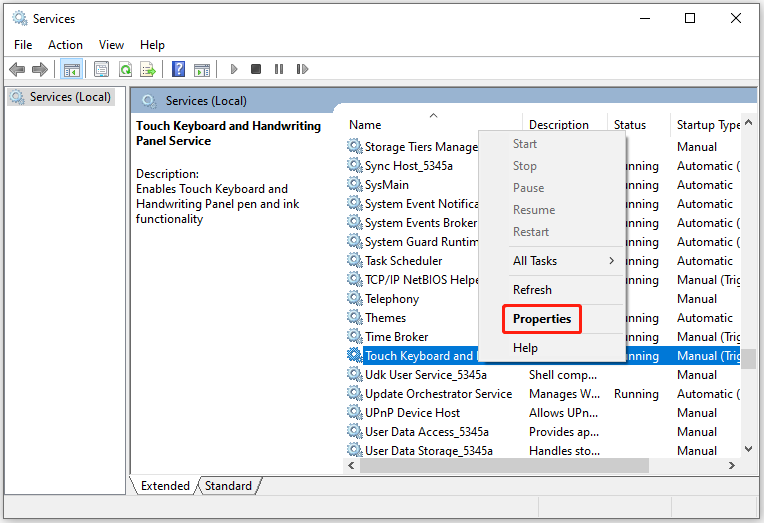Select the Touch Keyboard and Handwriting row
The width and height of the screenshot is (764, 523).
pos(544,355)
